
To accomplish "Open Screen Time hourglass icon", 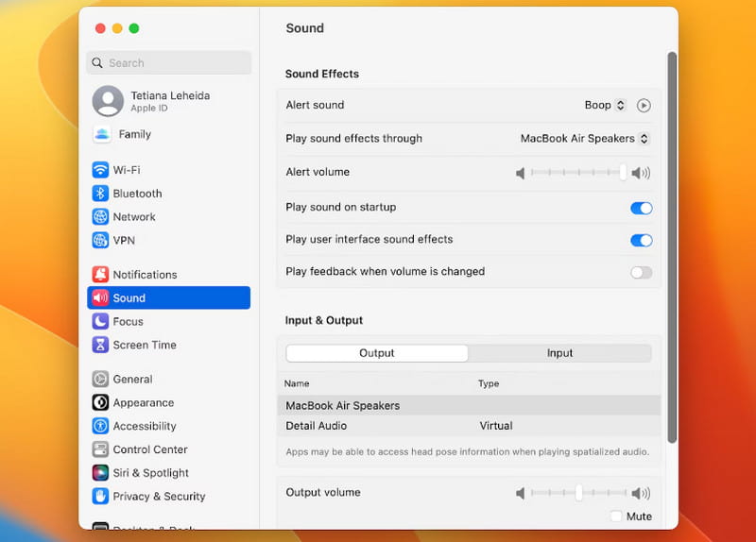I will [x=100, y=346].
